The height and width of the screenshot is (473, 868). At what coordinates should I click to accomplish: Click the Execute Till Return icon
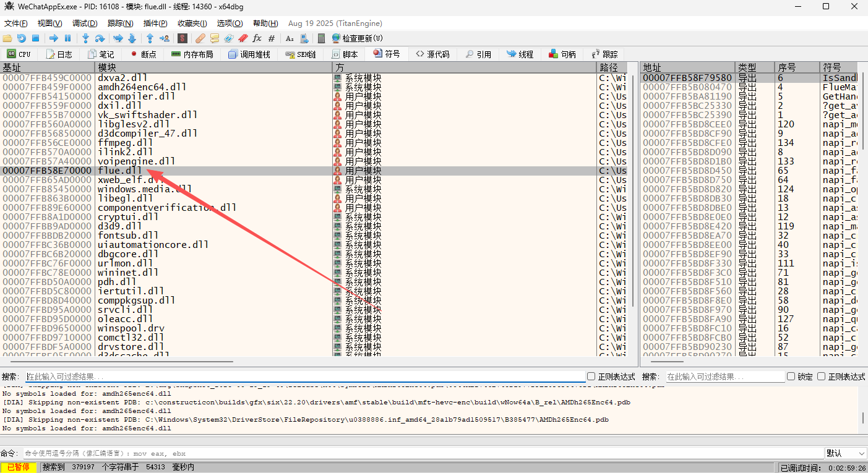pos(150,38)
